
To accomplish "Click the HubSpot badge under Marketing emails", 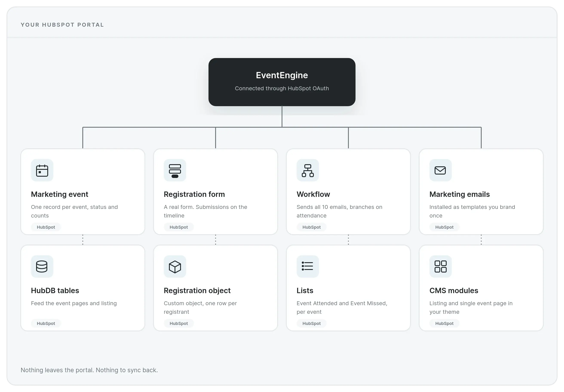I will pos(444,227).
